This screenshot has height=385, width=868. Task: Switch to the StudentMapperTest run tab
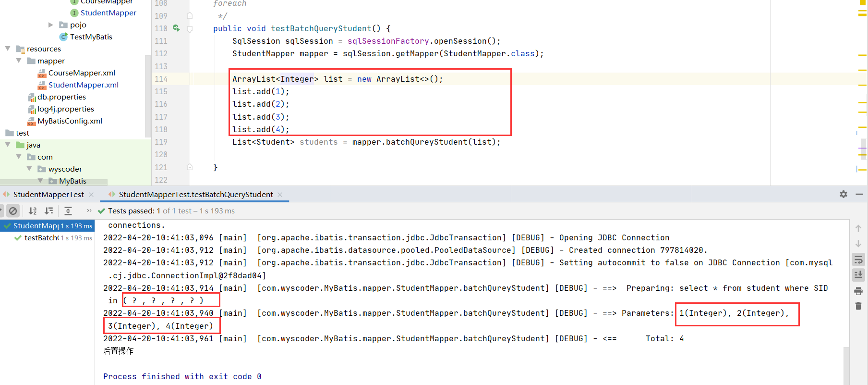coord(48,194)
